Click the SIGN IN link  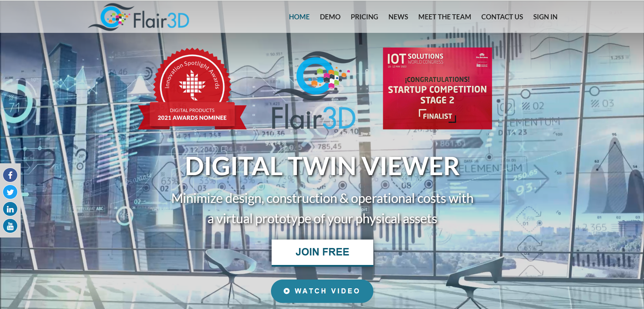point(545,17)
